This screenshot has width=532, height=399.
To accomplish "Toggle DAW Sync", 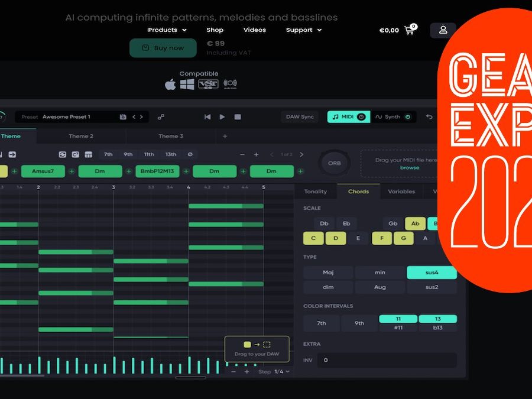I will (300, 116).
